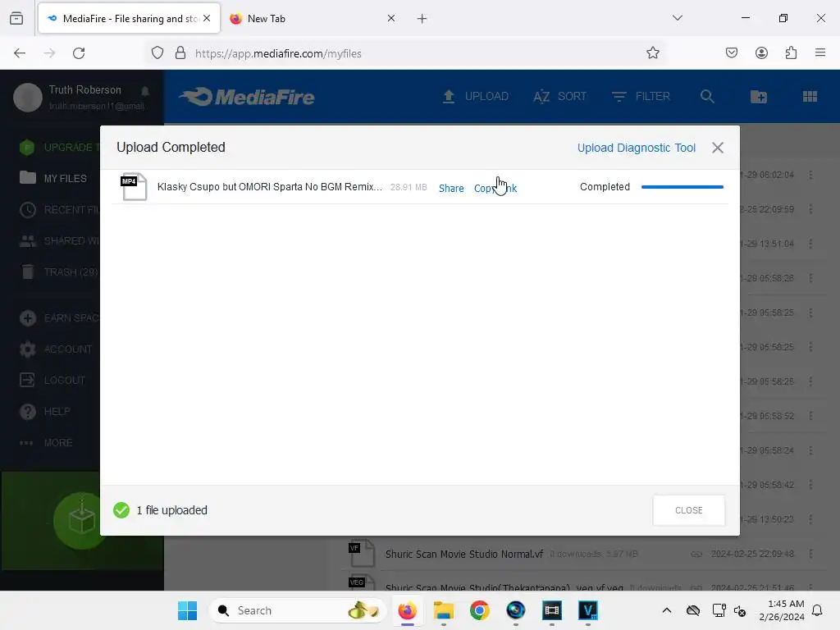
Task: Open a new browser tab
Action: (x=422, y=19)
